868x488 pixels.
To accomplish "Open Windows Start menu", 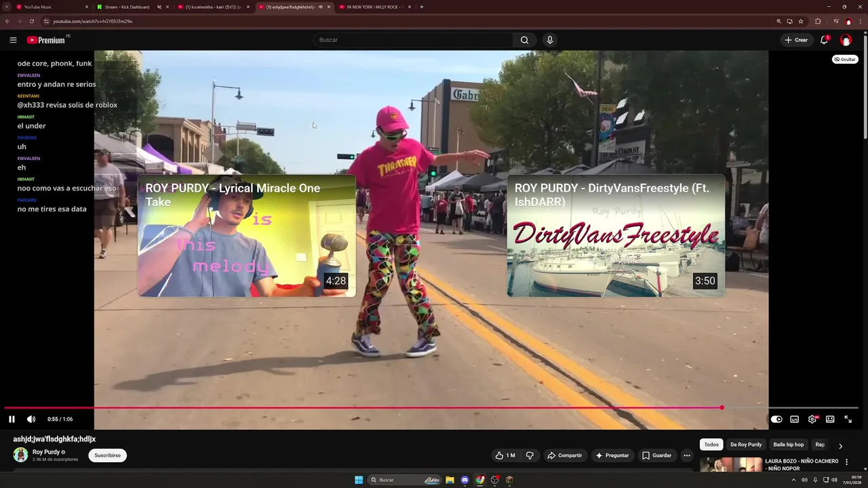I will tap(359, 480).
